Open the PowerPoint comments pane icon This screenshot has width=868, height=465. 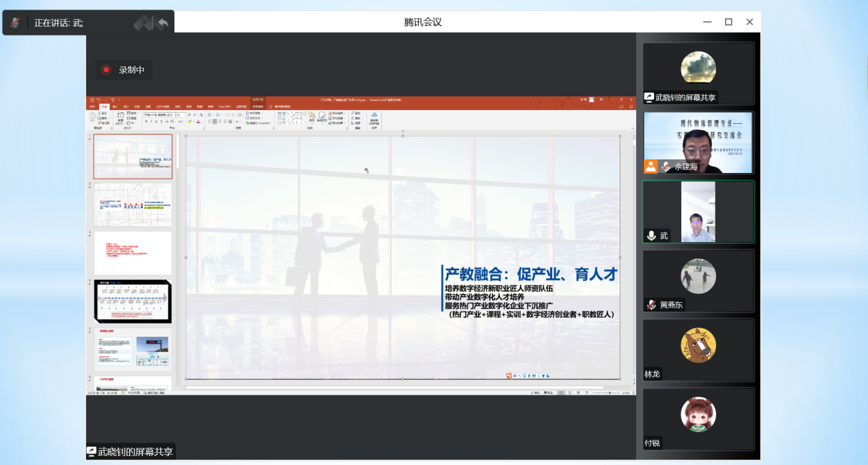[x=631, y=107]
